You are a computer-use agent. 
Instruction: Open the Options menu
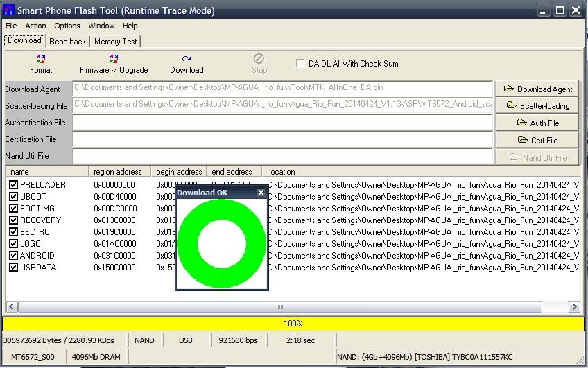pyautogui.click(x=67, y=26)
